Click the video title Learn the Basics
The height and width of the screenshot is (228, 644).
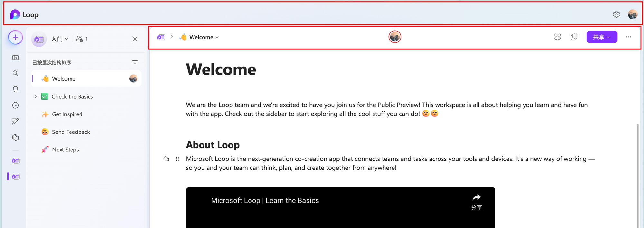click(265, 200)
